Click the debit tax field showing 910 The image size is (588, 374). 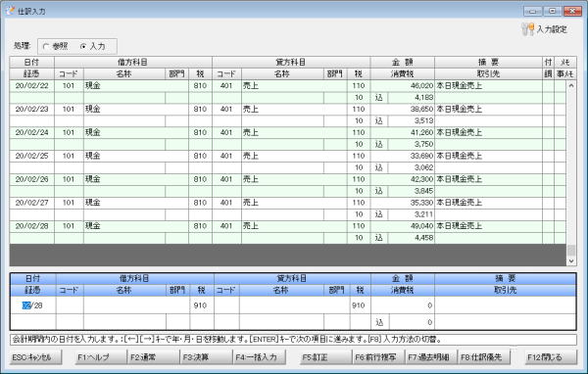[202, 305]
